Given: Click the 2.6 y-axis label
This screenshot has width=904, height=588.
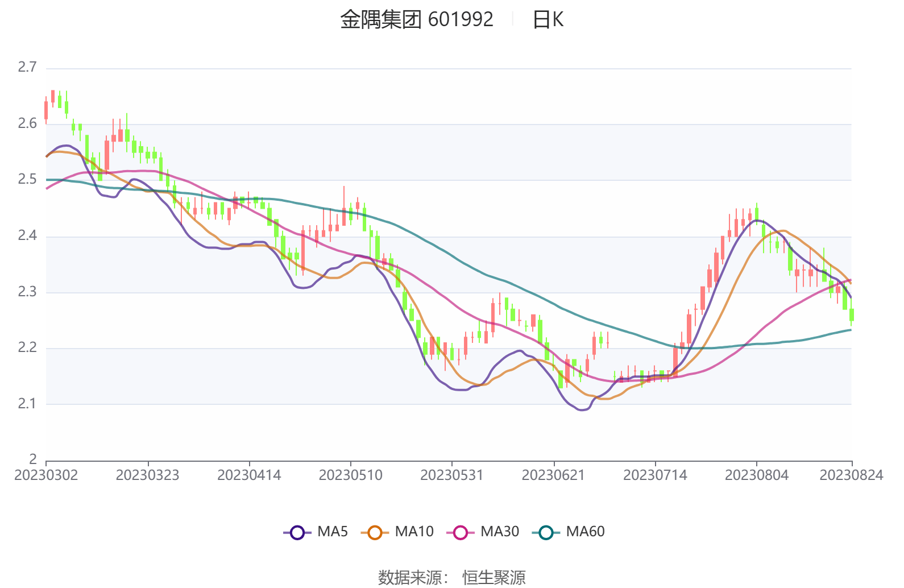Looking at the screenshot, I should pyautogui.click(x=27, y=123).
